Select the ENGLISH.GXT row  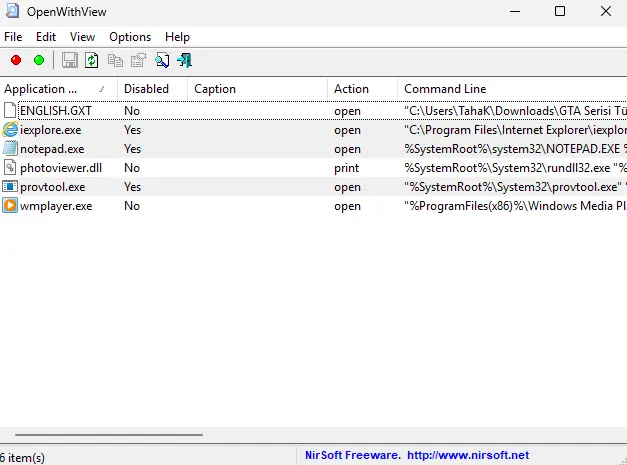[314, 110]
